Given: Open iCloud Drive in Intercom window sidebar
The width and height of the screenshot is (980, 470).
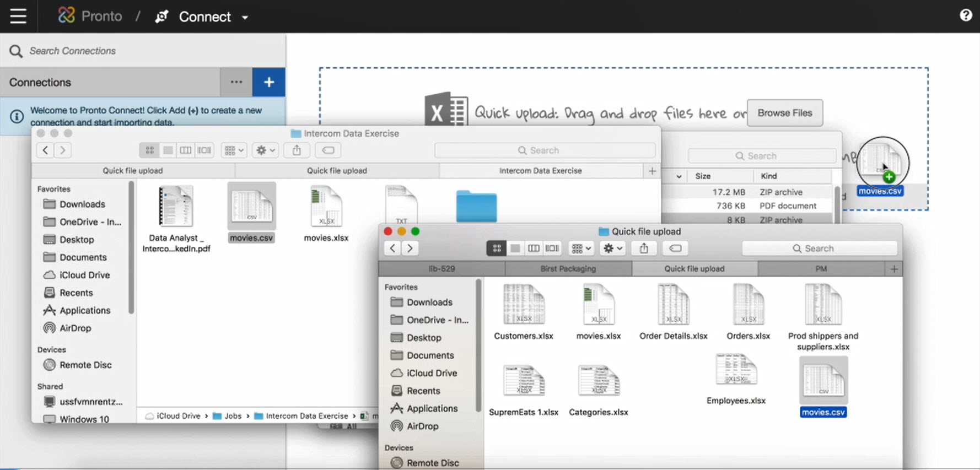Looking at the screenshot, I should 84,275.
